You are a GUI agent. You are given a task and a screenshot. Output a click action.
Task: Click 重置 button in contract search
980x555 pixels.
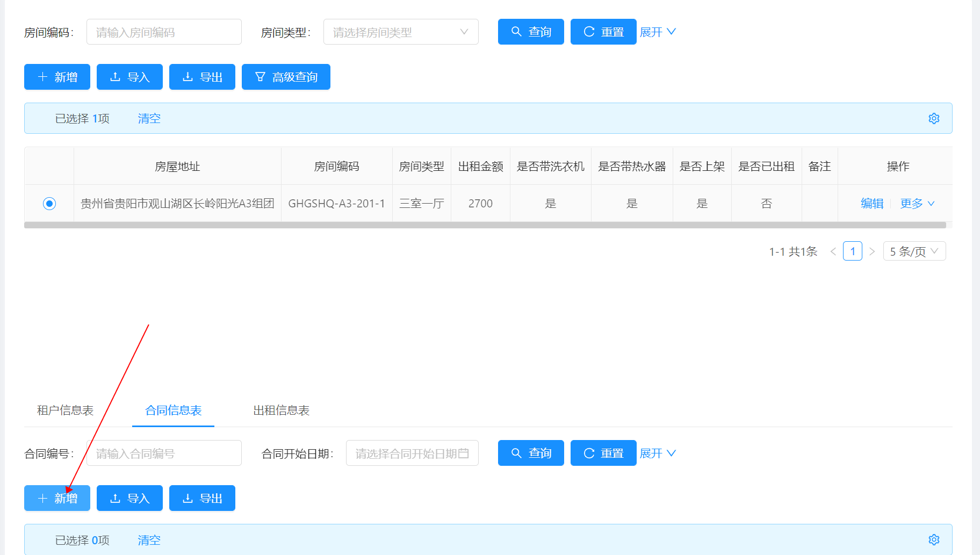(603, 453)
